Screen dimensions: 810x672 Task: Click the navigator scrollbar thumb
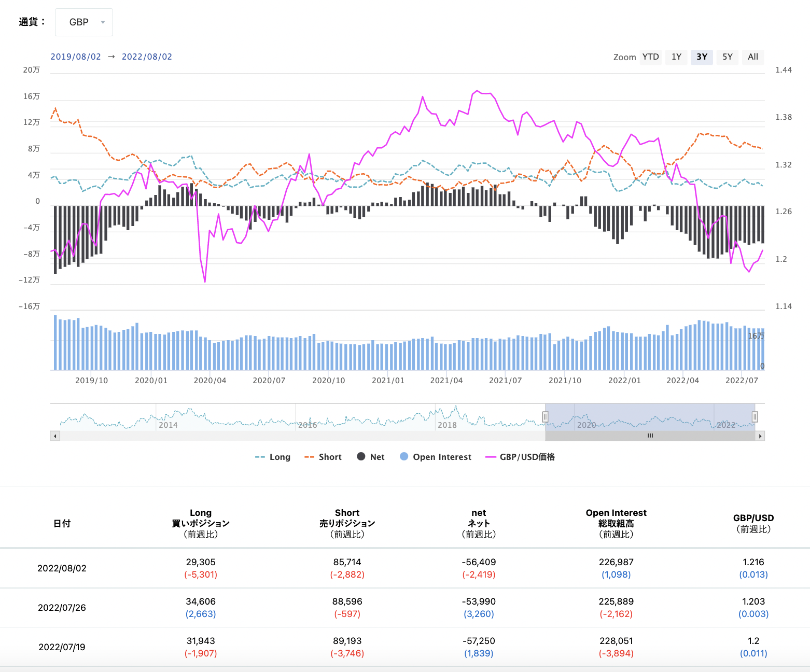650,436
